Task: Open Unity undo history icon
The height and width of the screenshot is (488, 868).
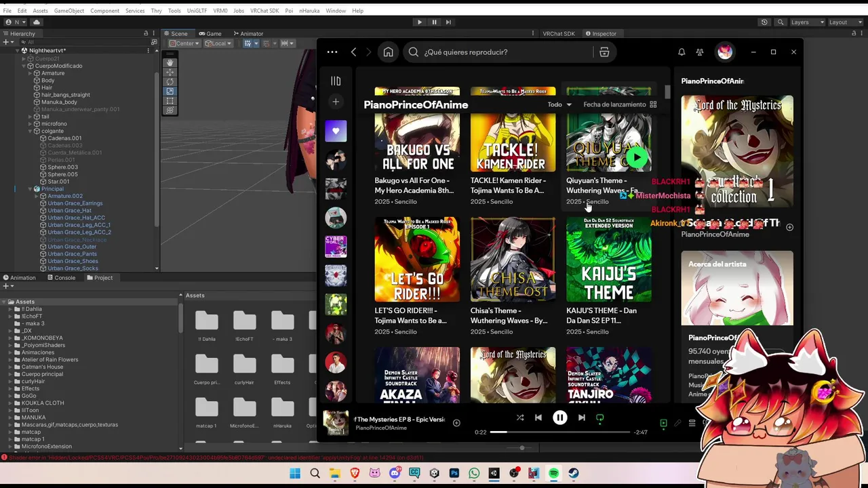Action: pyautogui.click(x=764, y=22)
